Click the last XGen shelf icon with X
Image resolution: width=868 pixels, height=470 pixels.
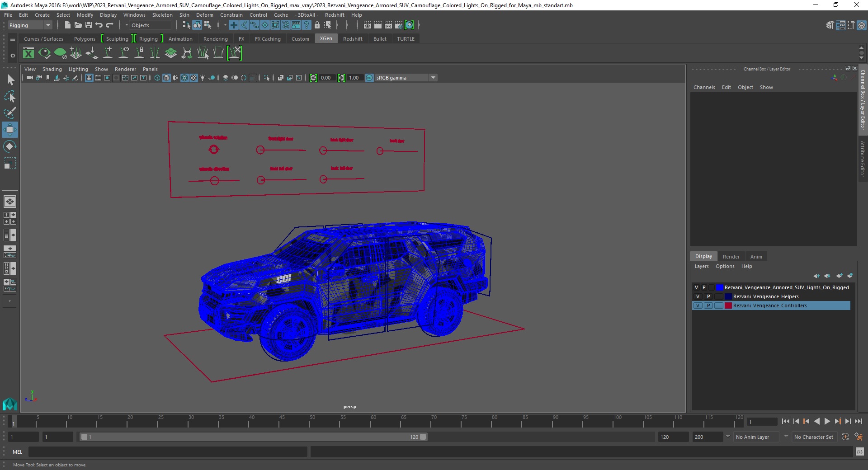click(235, 53)
